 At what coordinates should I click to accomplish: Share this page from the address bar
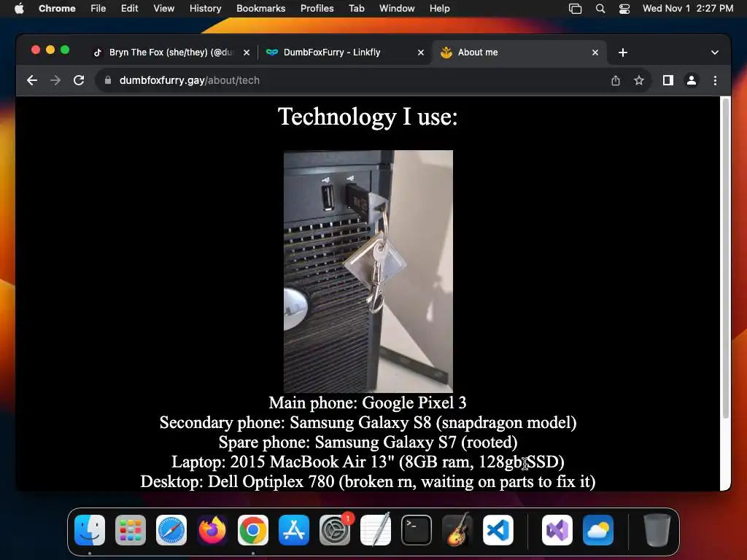click(x=616, y=80)
